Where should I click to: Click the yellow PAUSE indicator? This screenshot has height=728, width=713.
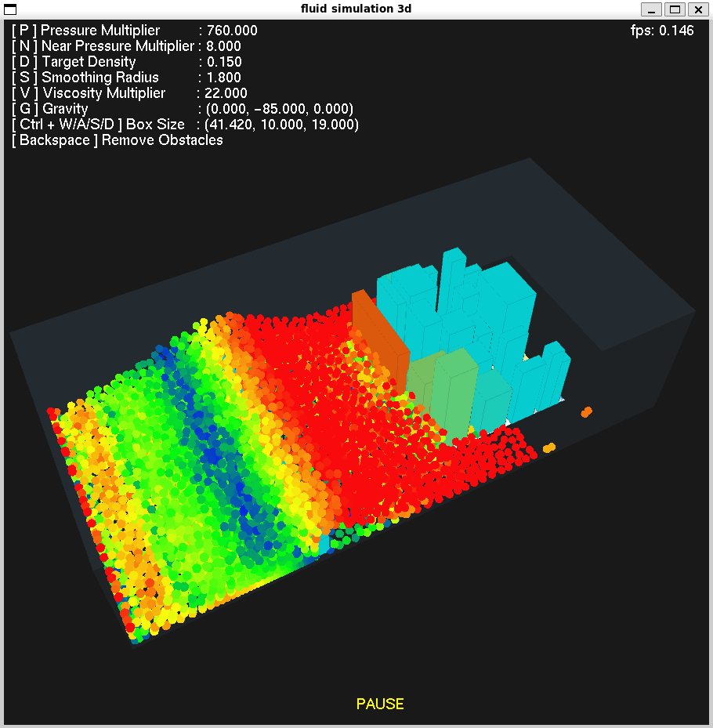[380, 704]
